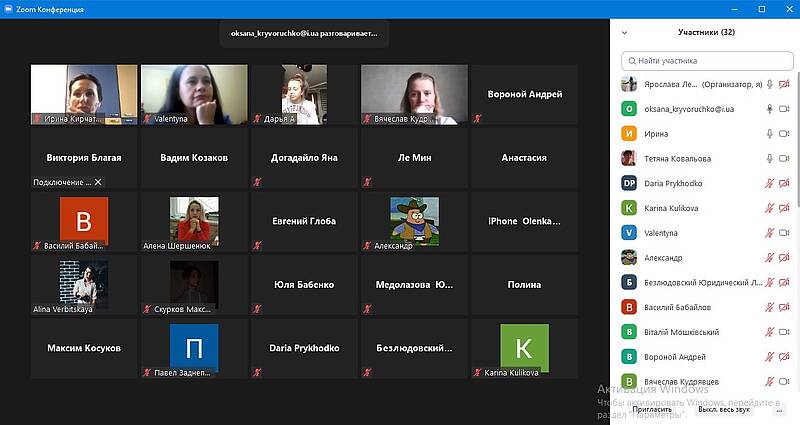The image size is (800, 425).
Task: Toggle microphone for Тетяна Ковальова in list
Action: coord(769,159)
